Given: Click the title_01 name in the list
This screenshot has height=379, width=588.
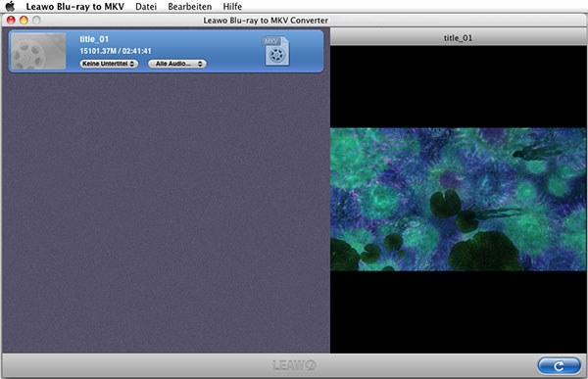Looking at the screenshot, I should tap(94, 39).
